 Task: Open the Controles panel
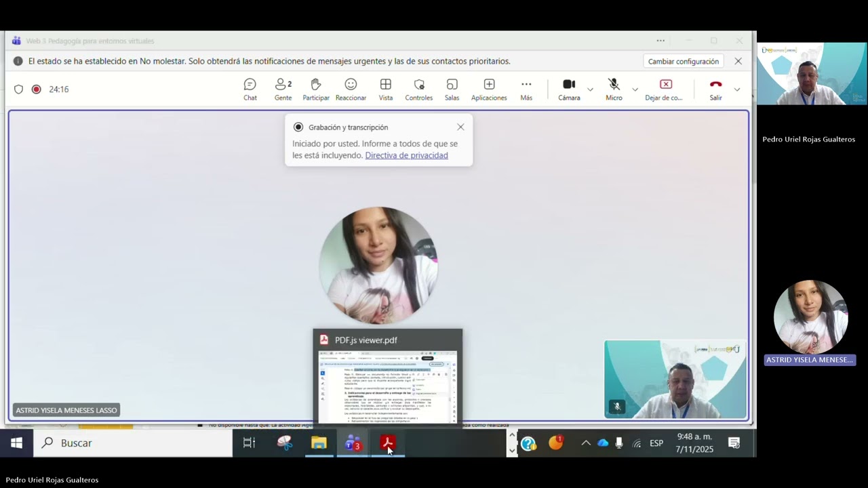click(419, 89)
